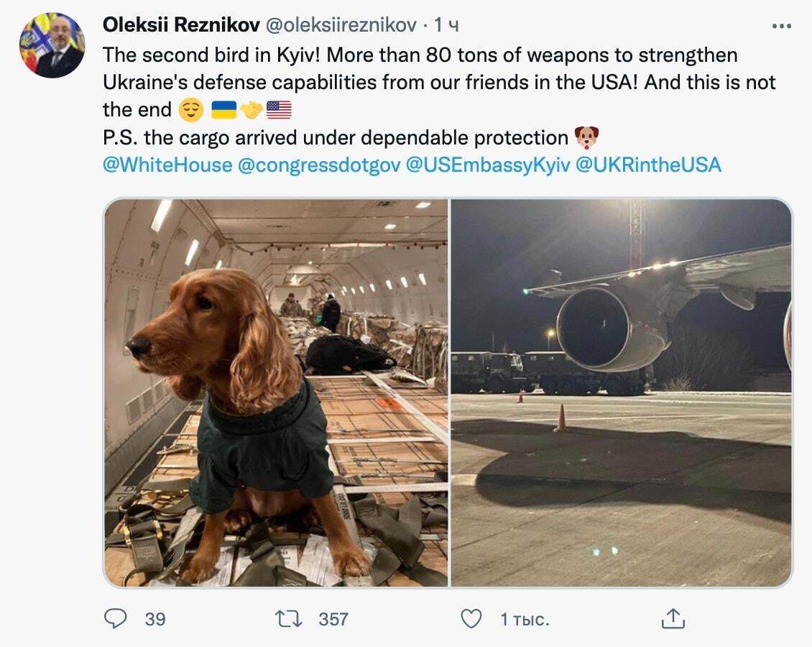Go to the @UKRintheUSA mention
Viewport: 812px width, 647px height.
648,165
